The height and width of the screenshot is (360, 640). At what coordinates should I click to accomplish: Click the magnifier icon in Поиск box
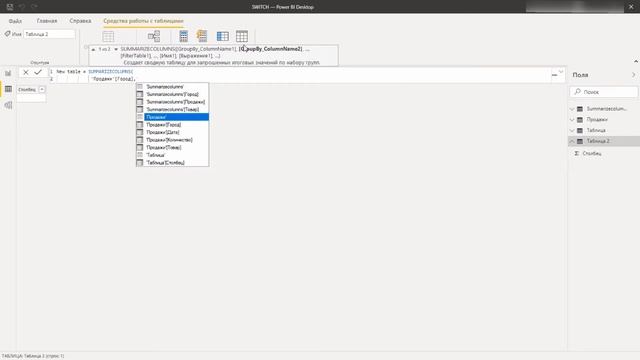(578, 92)
